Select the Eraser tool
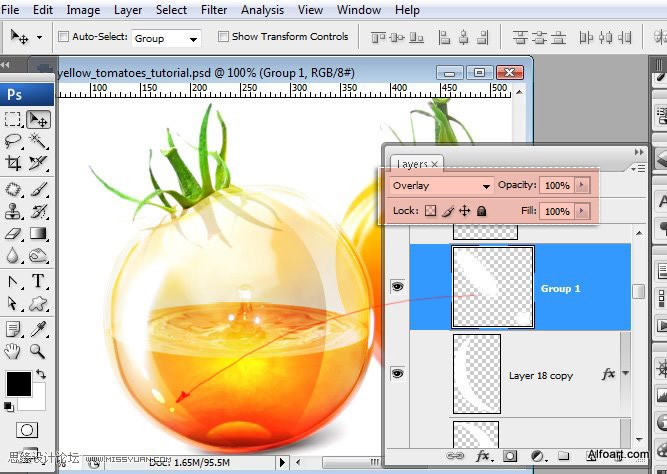This screenshot has height=474, width=667. click(x=13, y=233)
